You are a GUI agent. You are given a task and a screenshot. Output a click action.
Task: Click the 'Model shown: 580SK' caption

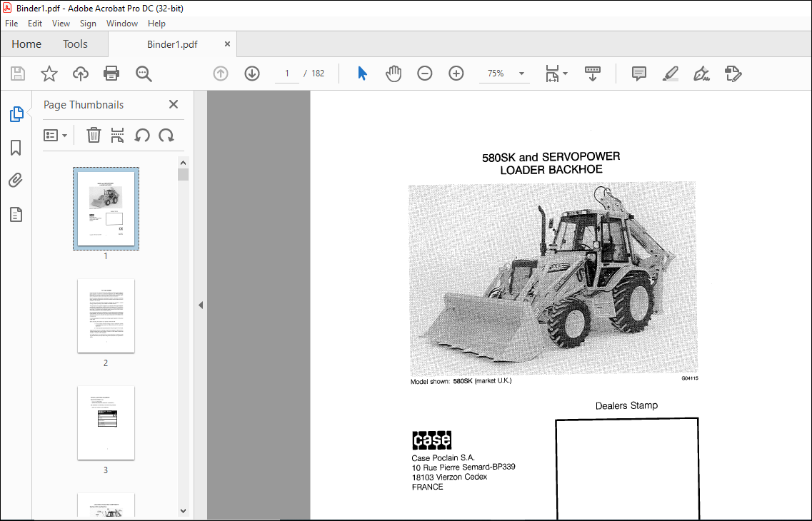441,381
